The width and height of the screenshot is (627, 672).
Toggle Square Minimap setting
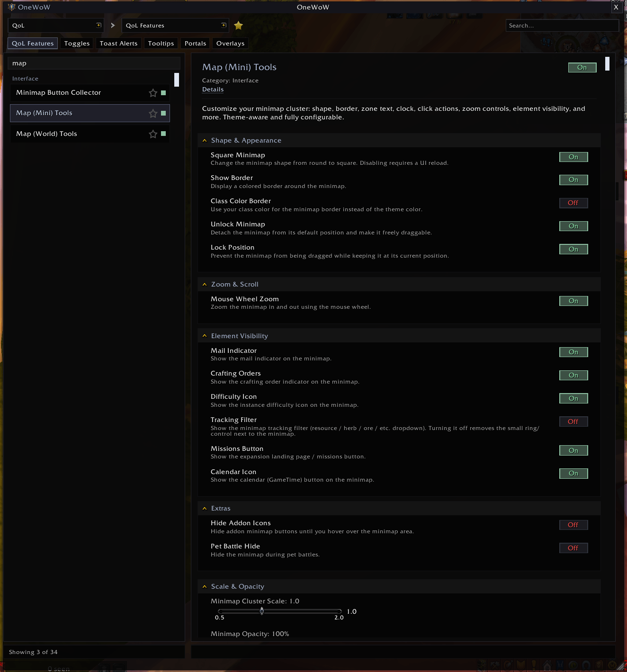(573, 157)
